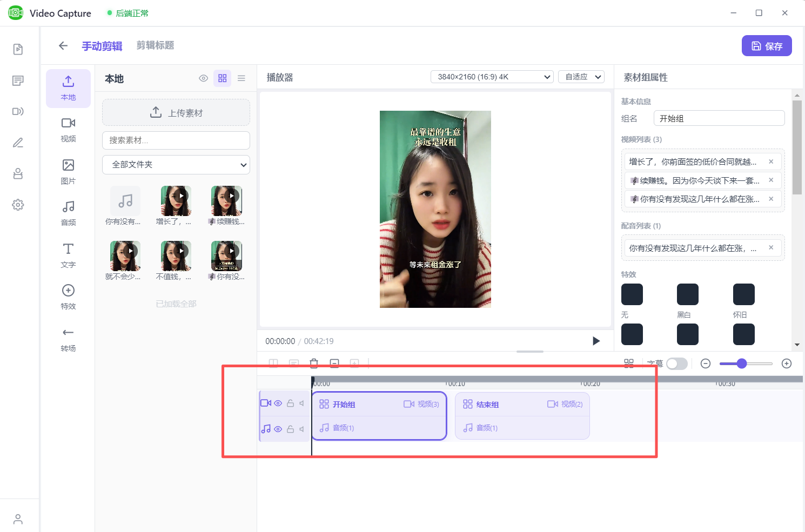Toggle the 字幕 subtitle switch

(x=677, y=363)
